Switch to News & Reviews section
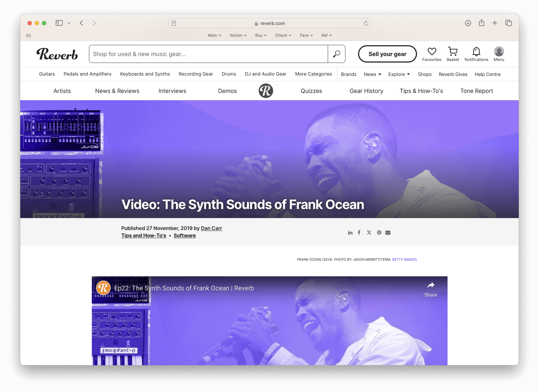539x392 pixels. point(117,91)
